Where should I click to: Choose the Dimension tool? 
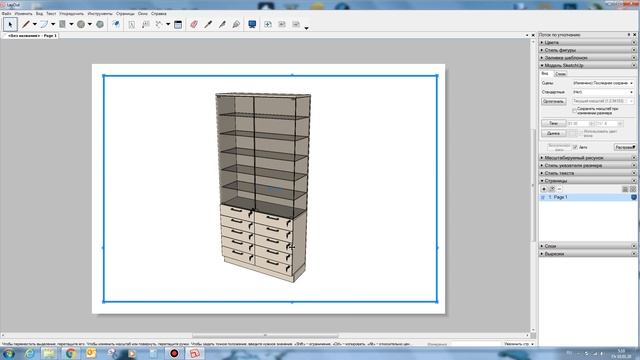click(159, 24)
